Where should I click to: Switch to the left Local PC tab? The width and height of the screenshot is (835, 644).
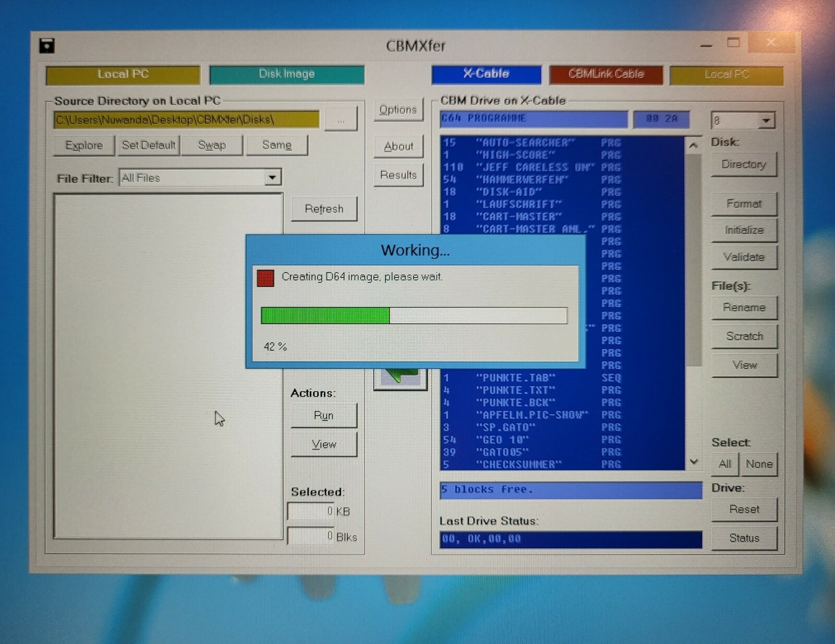(123, 75)
